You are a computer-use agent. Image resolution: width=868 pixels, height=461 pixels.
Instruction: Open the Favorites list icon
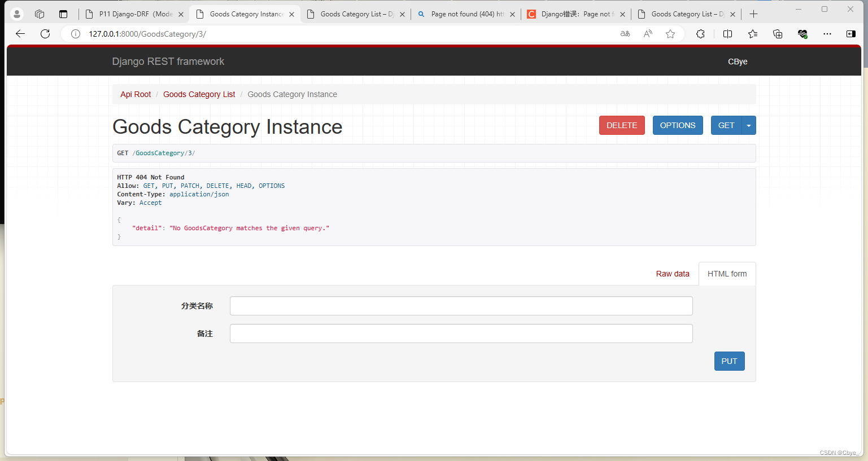(753, 34)
